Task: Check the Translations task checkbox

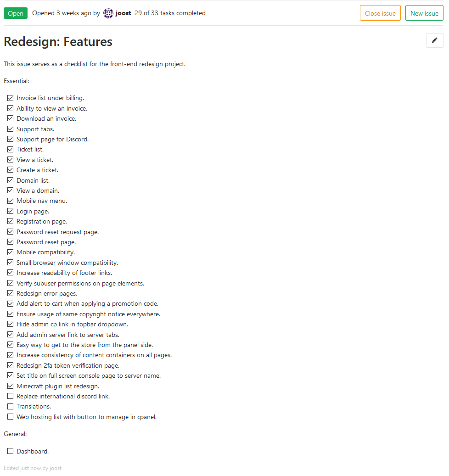Action: [11, 406]
